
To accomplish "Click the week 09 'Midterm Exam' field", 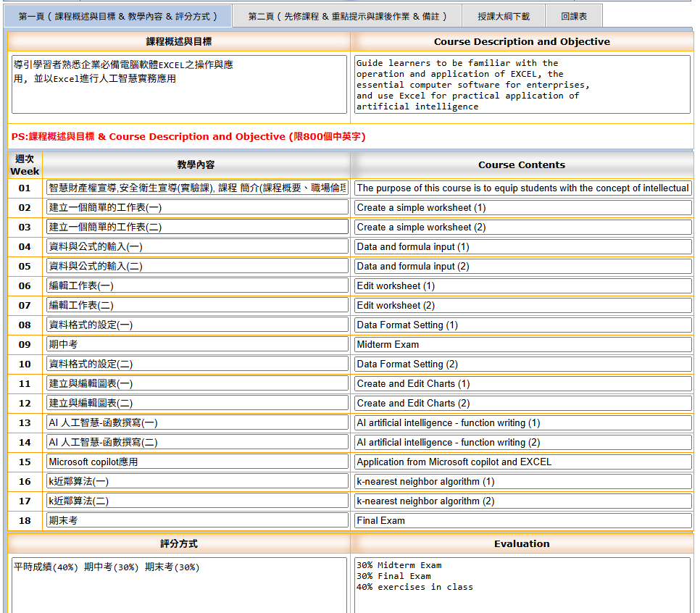I will [x=522, y=345].
